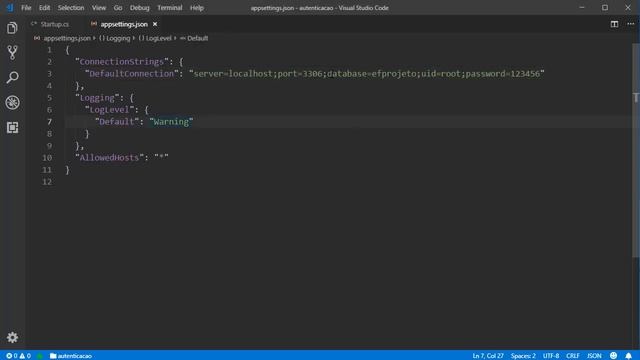
Task: Click line number 10 in gutter
Action: coord(47,158)
